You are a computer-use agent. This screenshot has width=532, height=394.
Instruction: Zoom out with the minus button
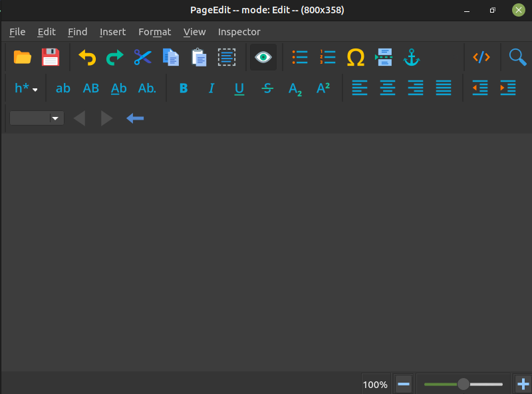(404, 384)
